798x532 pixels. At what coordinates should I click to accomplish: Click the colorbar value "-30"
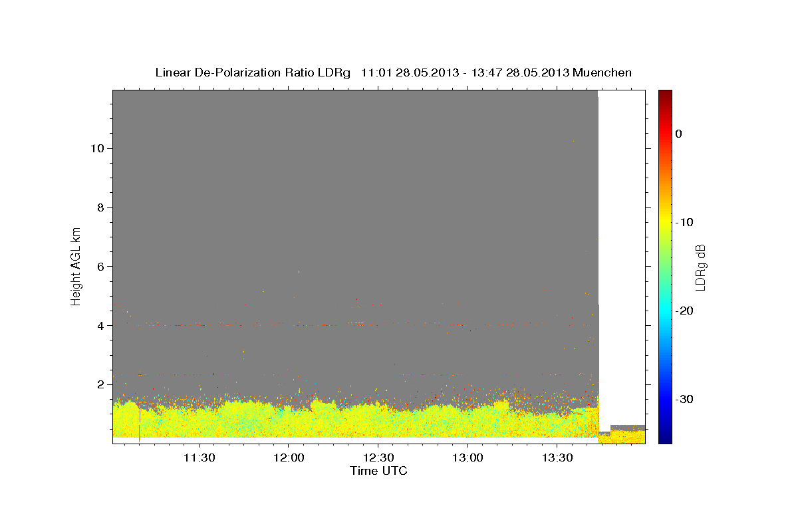click(x=684, y=399)
